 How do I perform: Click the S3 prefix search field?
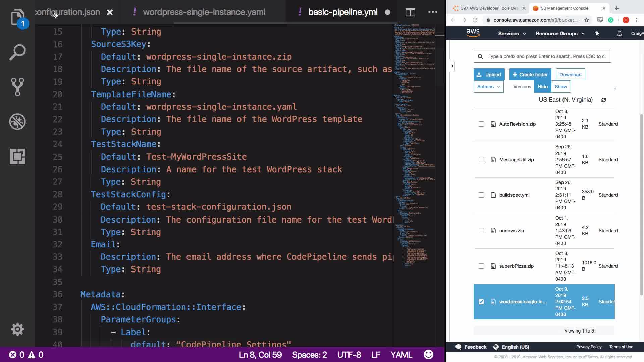tap(547, 56)
